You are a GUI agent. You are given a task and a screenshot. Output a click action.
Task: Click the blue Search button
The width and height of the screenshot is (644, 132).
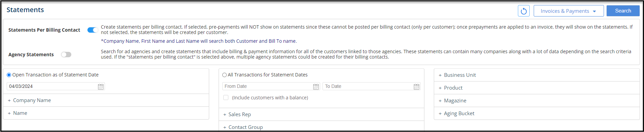pos(623,11)
